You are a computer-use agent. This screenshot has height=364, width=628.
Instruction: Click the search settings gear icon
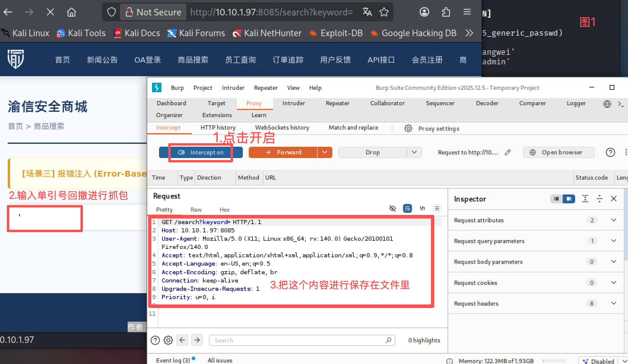(168, 340)
